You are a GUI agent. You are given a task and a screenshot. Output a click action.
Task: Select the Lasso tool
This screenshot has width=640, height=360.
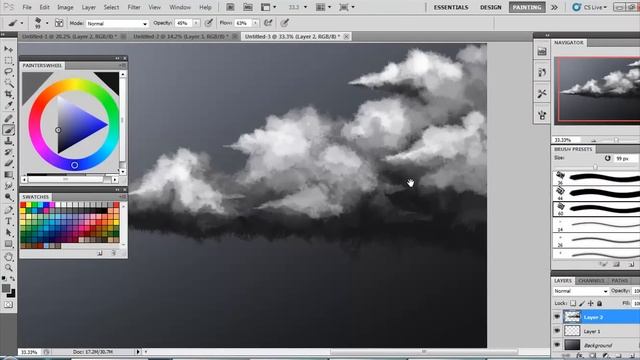[x=8, y=72]
